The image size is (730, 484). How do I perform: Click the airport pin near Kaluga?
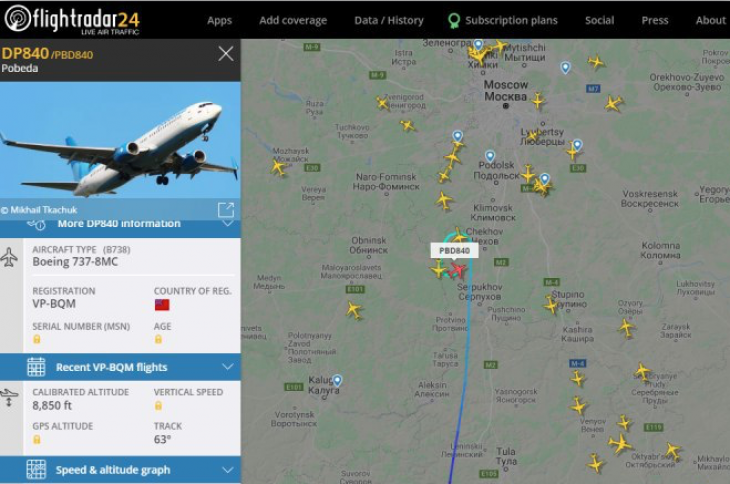(337, 380)
